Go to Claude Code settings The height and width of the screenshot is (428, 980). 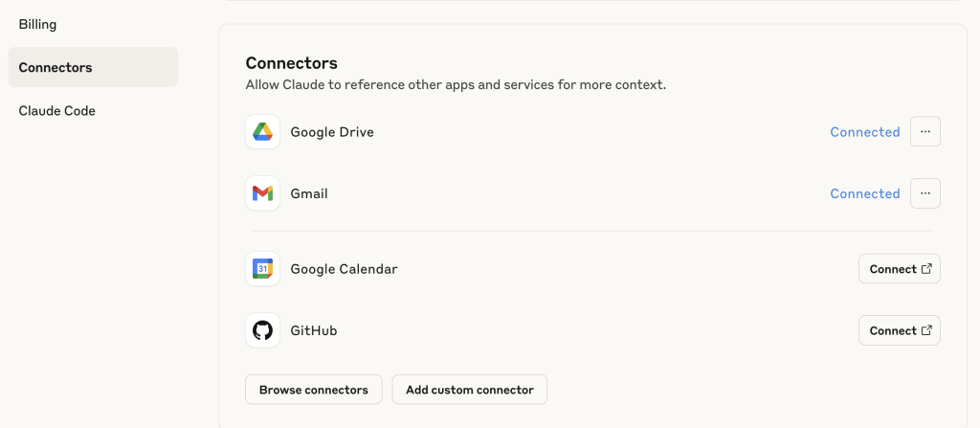(x=57, y=111)
